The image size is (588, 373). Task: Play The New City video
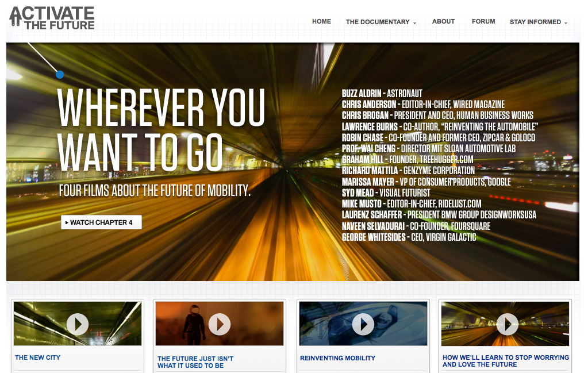[x=78, y=324]
